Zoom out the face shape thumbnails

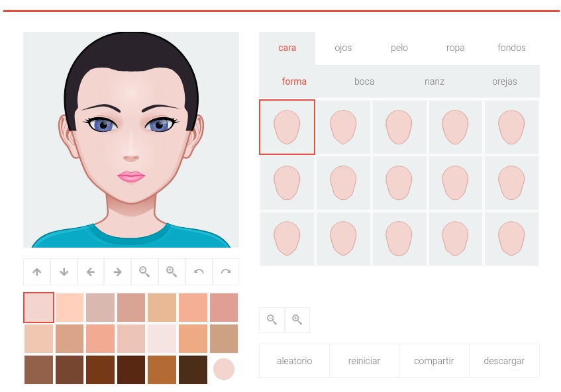pyautogui.click(x=272, y=320)
